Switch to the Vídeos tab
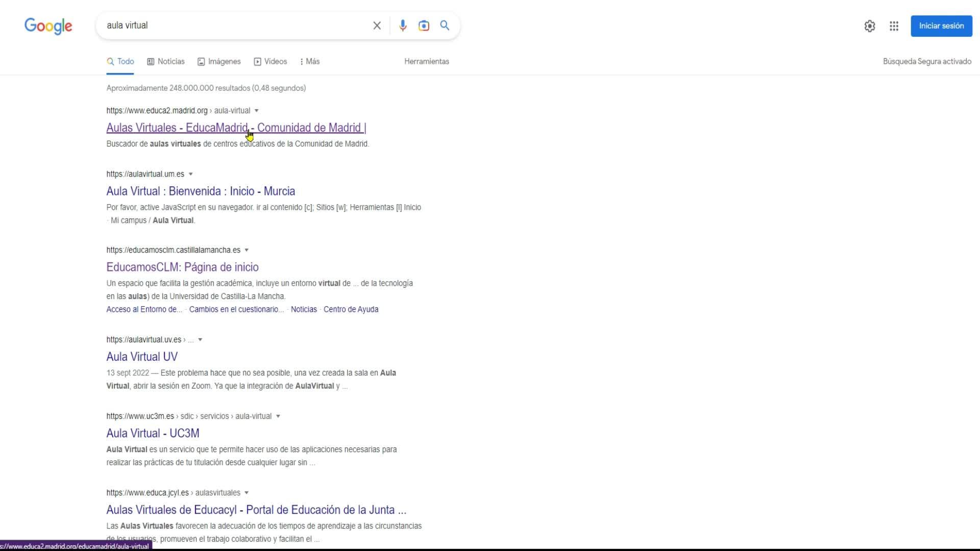 pyautogui.click(x=271, y=62)
